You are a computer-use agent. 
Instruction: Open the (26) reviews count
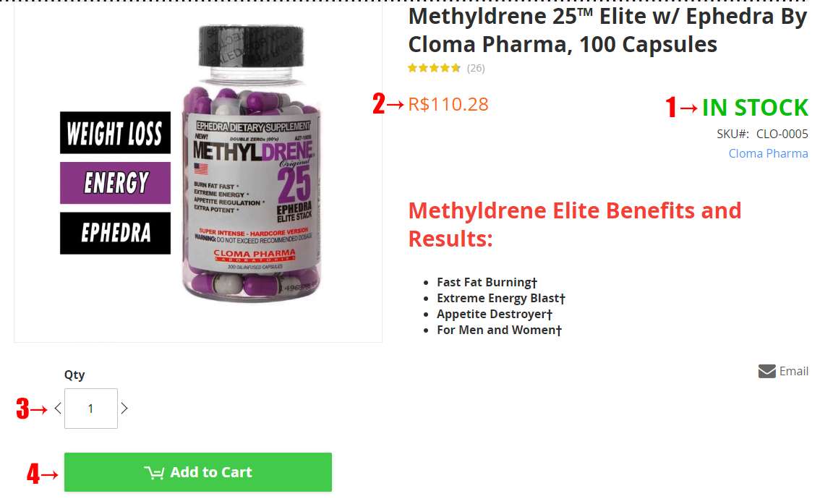[x=476, y=68]
